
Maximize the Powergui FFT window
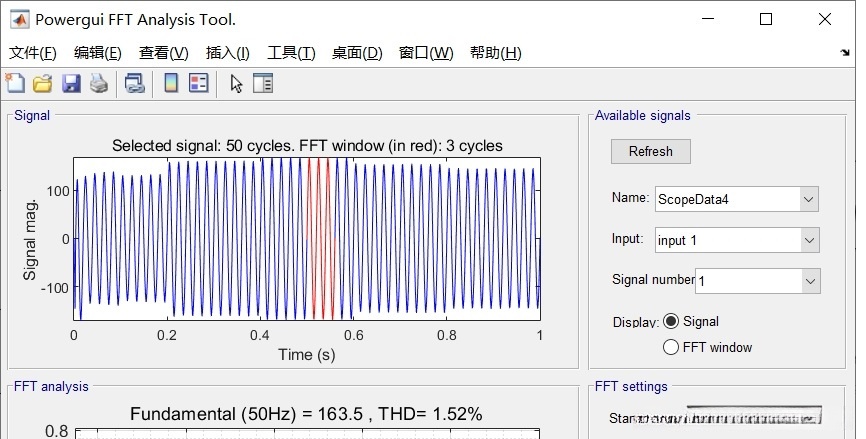[x=766, y=19]
